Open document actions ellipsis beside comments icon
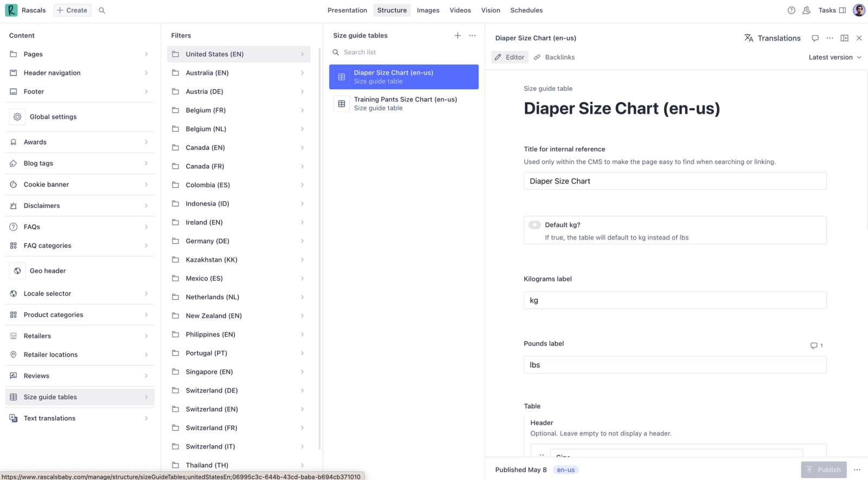This screenshot has width=868, height=480. (x=830, y=38)
